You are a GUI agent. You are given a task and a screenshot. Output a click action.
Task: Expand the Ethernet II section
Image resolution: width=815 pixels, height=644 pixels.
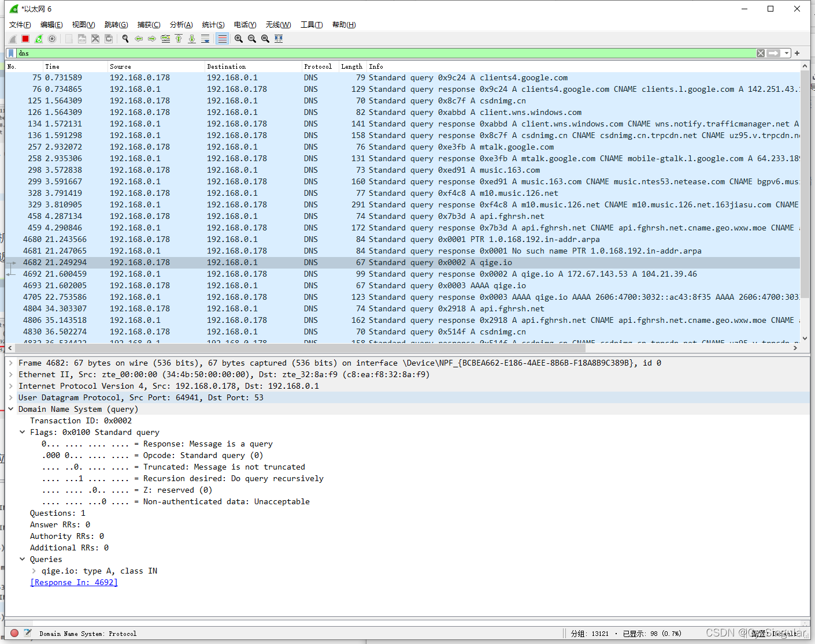click(x=11, y=374)
